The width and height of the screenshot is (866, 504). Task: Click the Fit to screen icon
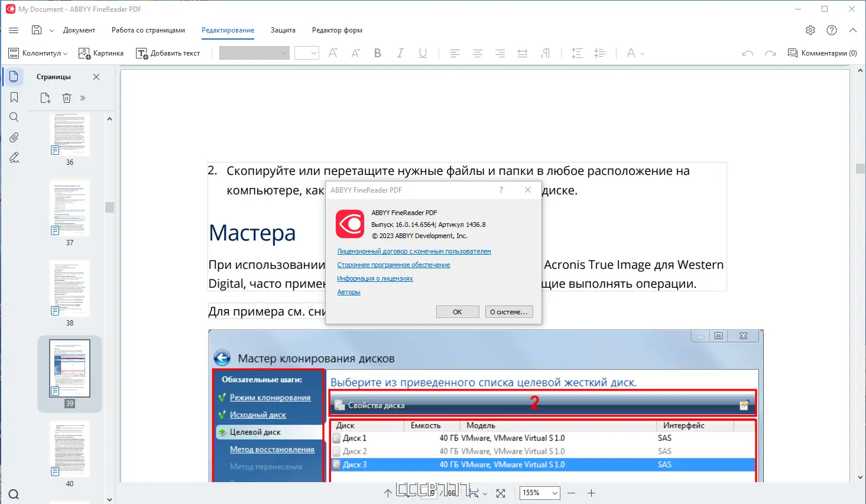pyautogui.click(x=500, y=493)
